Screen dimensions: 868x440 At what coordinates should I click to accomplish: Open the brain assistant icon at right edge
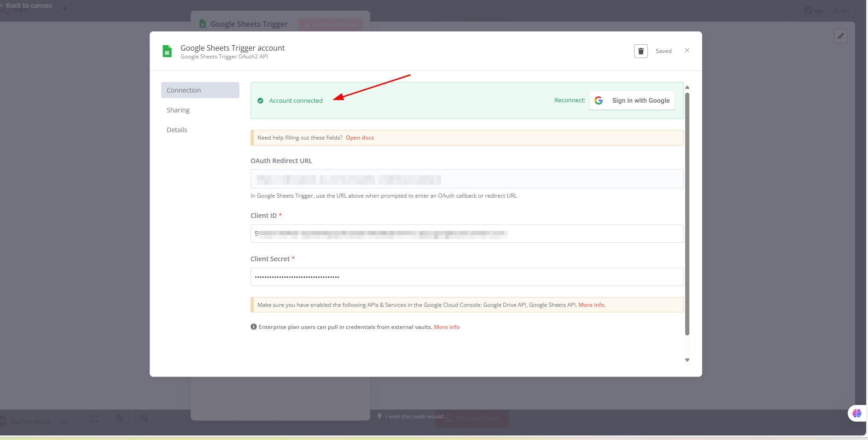[856, 413]
